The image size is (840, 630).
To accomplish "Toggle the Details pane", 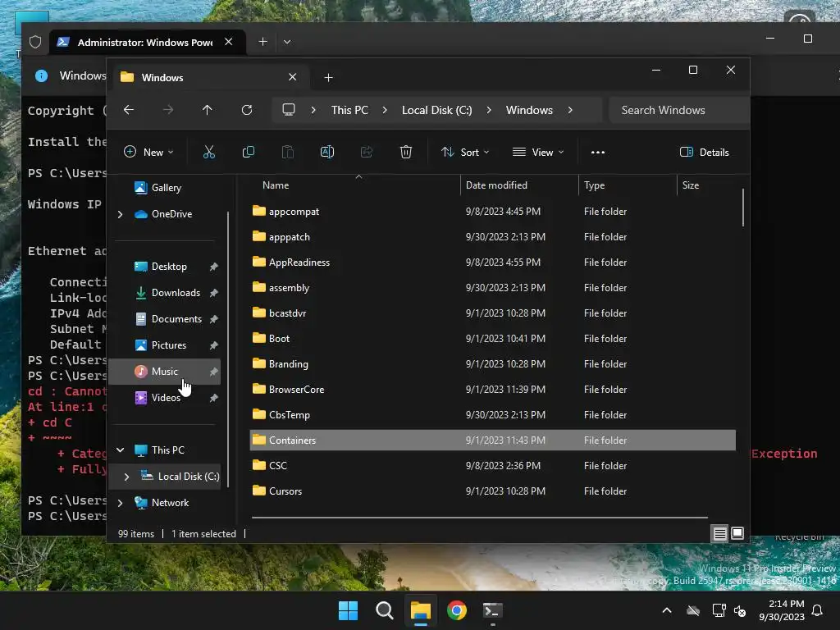I will (705, 152).
